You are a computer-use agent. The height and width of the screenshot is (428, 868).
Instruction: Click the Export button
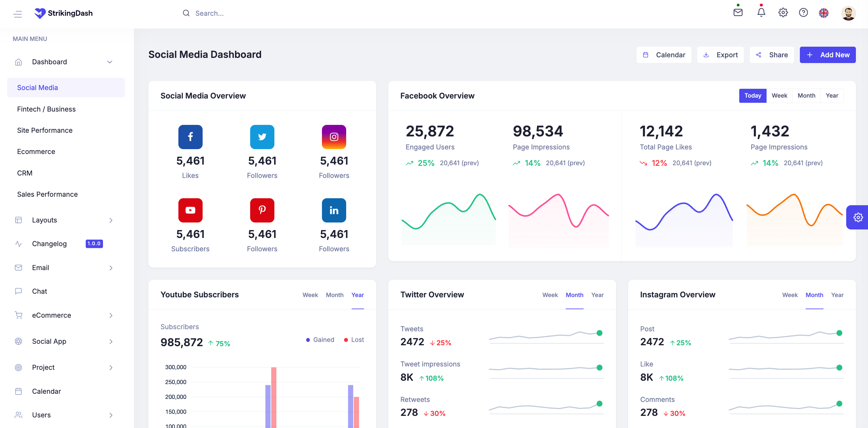tap(720, 55)
